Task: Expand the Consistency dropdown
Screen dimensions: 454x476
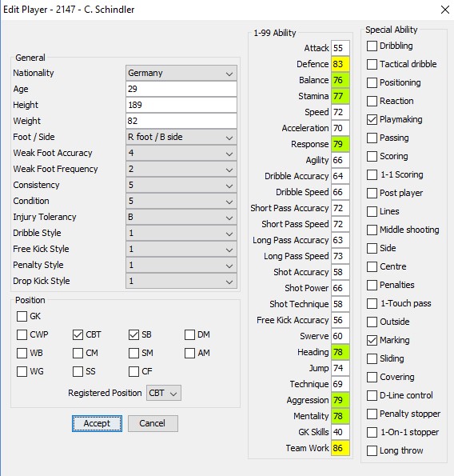Action: [181, 185]
